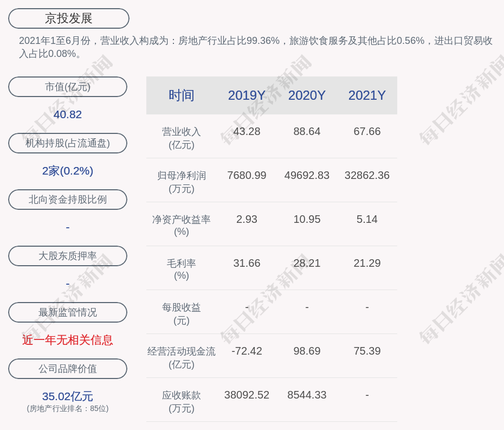Click the 净资产收益率(%) row label

point(182,226)
